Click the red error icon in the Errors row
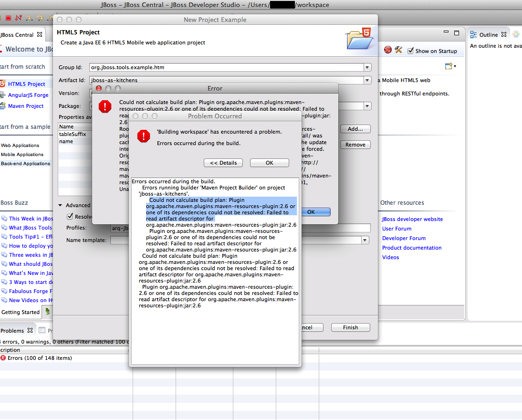522x420 pixels. click(x=3, y=358)
